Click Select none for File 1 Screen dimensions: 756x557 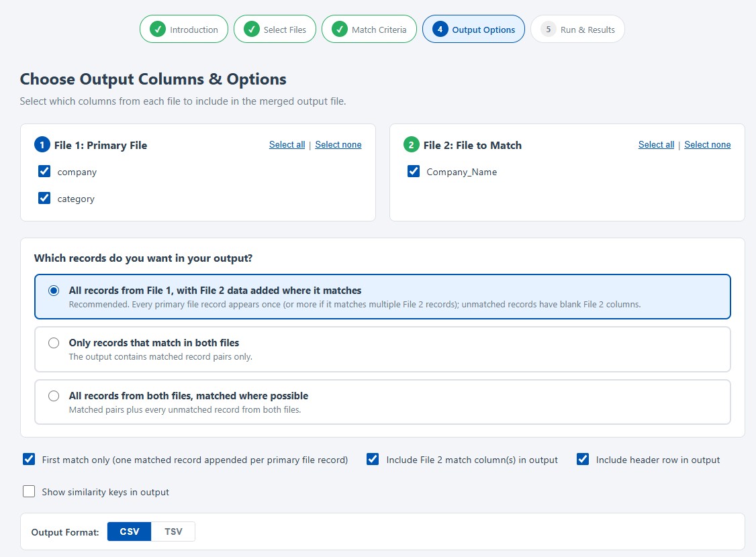(x=338, y=144)
